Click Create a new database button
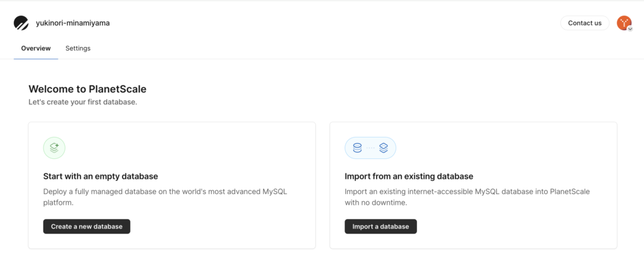Image resolution: width=644 pixels, height=277 pixels. coord(87,227)
